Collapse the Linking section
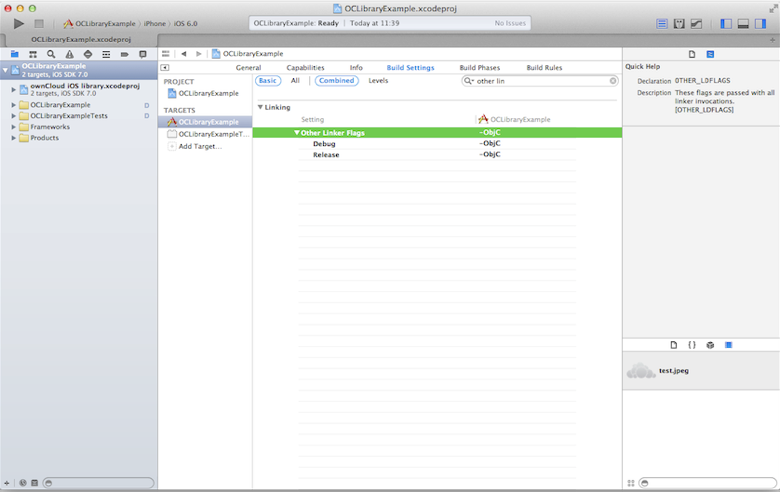 [x=260, y=107]
